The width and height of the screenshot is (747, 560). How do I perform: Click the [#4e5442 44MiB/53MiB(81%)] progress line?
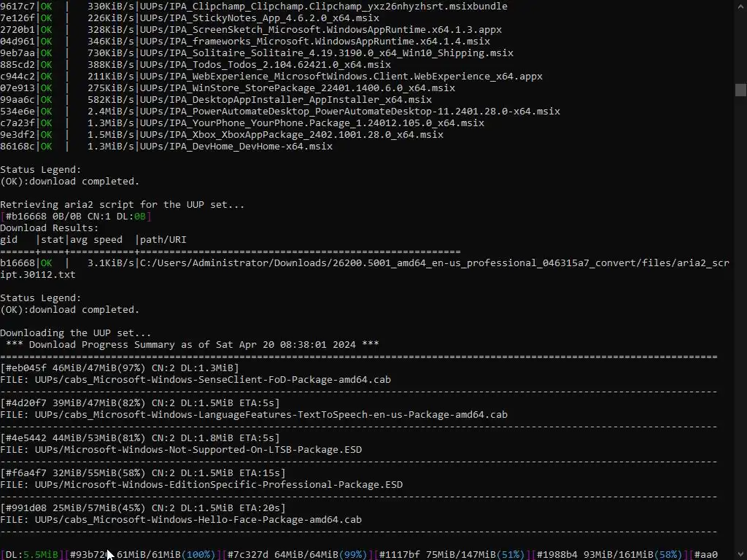(140, 438)
